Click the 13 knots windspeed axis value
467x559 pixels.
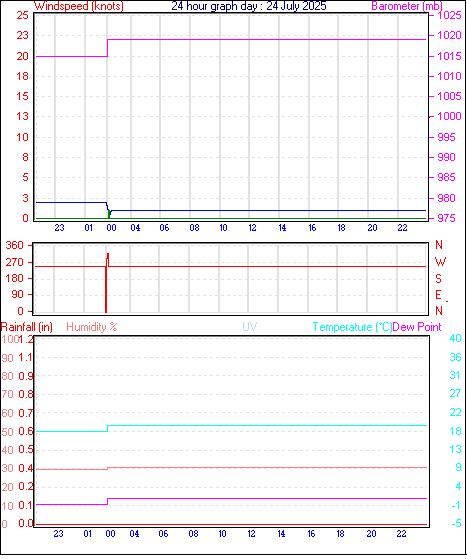[x=22, y=116]
